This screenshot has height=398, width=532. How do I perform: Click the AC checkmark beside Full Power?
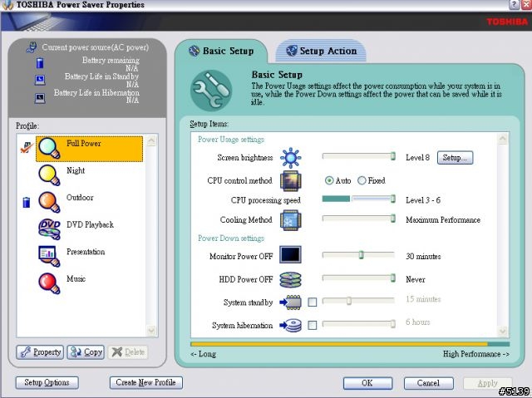tap(27, 147)
